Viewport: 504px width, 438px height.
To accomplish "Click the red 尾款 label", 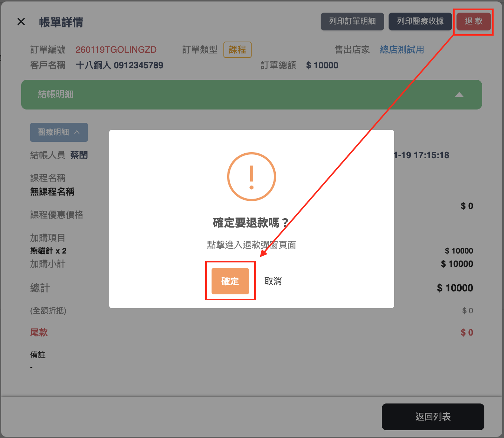I will tap(39, 333).
